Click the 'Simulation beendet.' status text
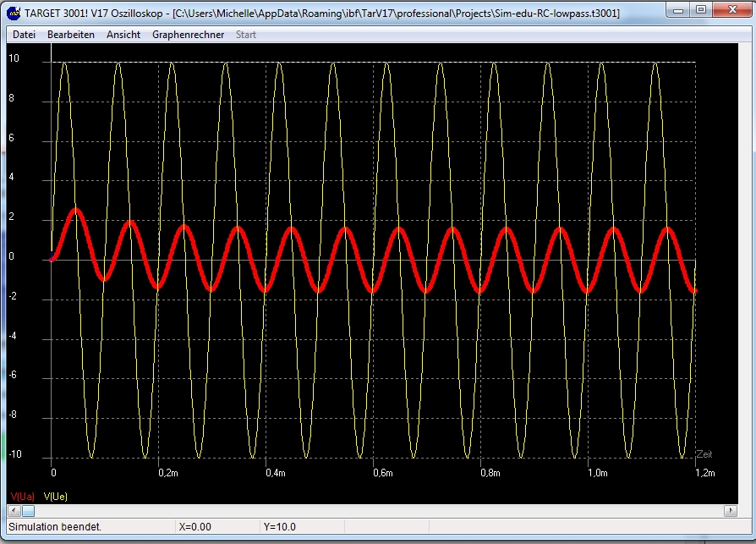The image size is (756, 544). [55, 527]
